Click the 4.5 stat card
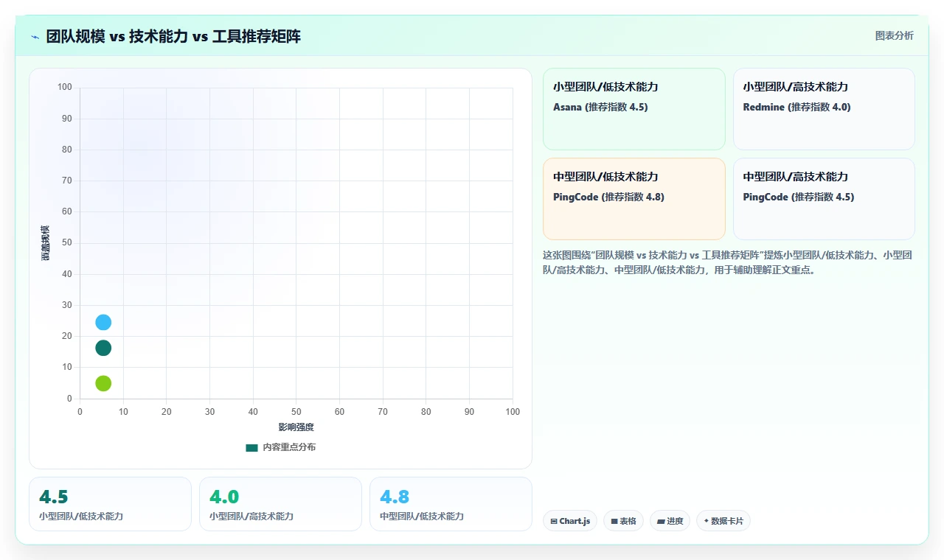This screenshot has height=560, width=944. click(110, 504)
